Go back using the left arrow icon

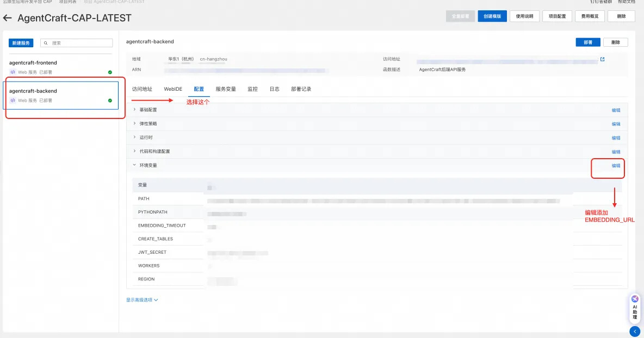(x=8, y=18)
